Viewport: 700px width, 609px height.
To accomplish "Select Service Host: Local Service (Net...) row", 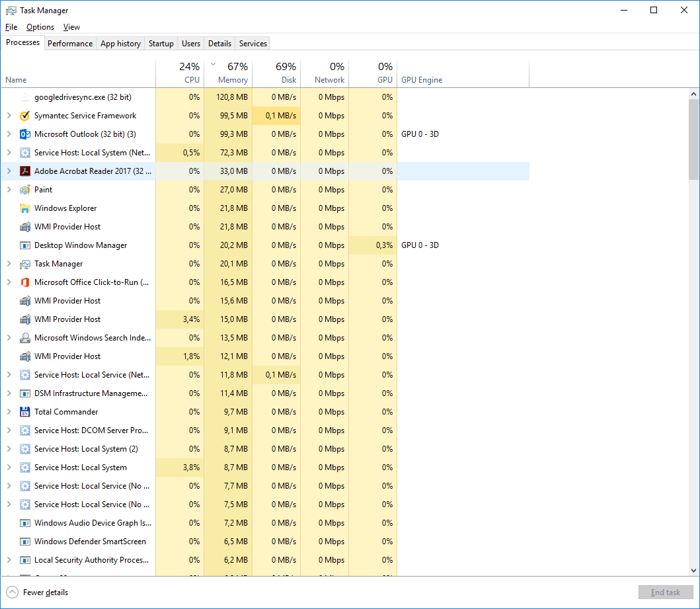I will click(265, 375).
